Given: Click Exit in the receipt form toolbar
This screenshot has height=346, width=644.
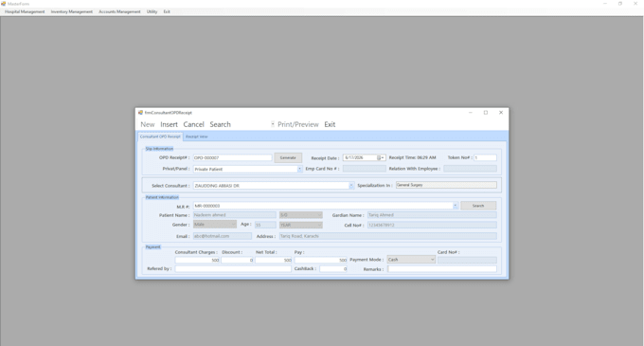Looking at the screenshot, I should [x=330, y=124].
